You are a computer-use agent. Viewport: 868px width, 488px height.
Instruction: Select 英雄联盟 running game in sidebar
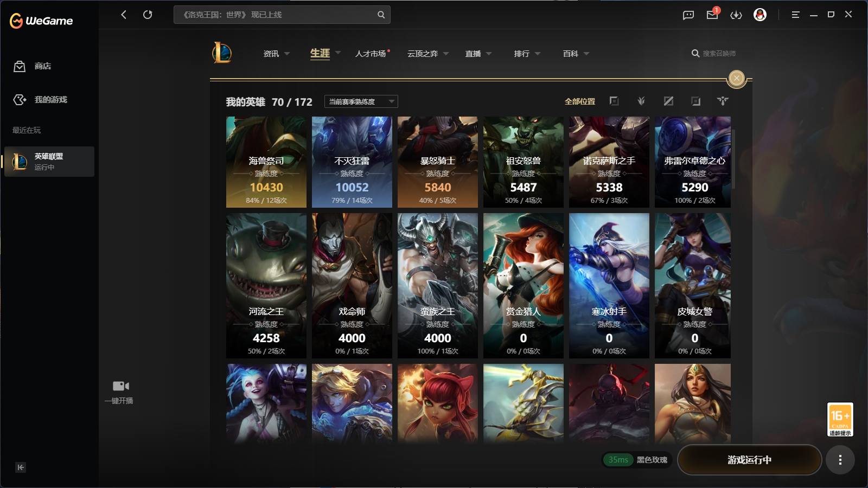(x=49, y=162)
